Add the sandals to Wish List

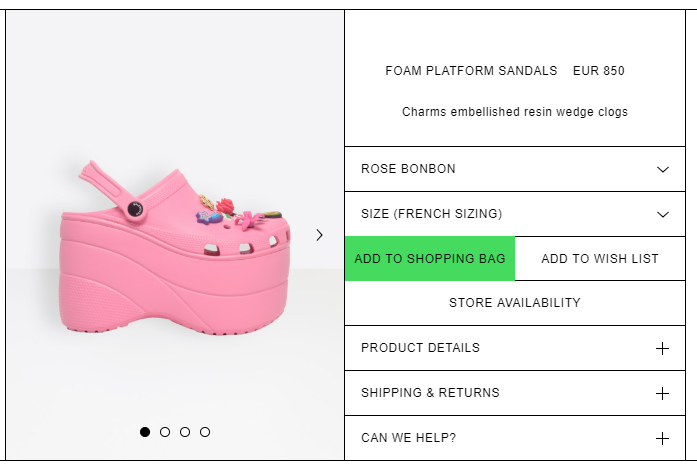click(x=600, y=259)
